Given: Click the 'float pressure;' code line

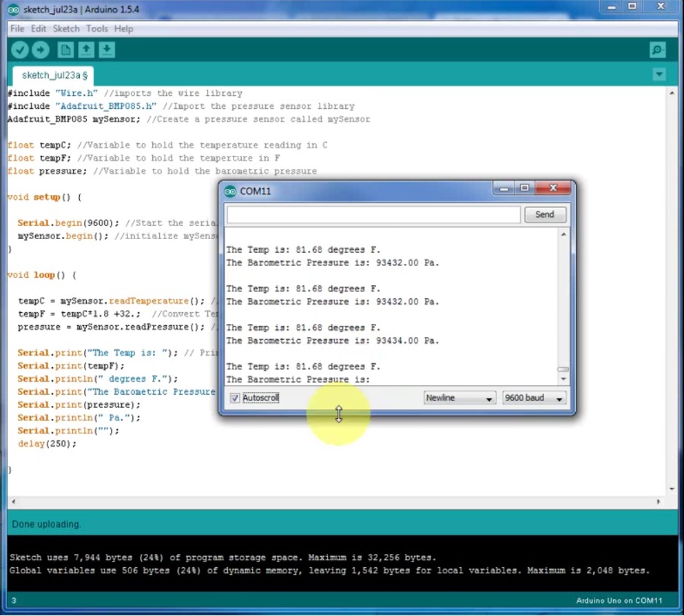Looking at the screenshot, I should click(x=163, y=171).
